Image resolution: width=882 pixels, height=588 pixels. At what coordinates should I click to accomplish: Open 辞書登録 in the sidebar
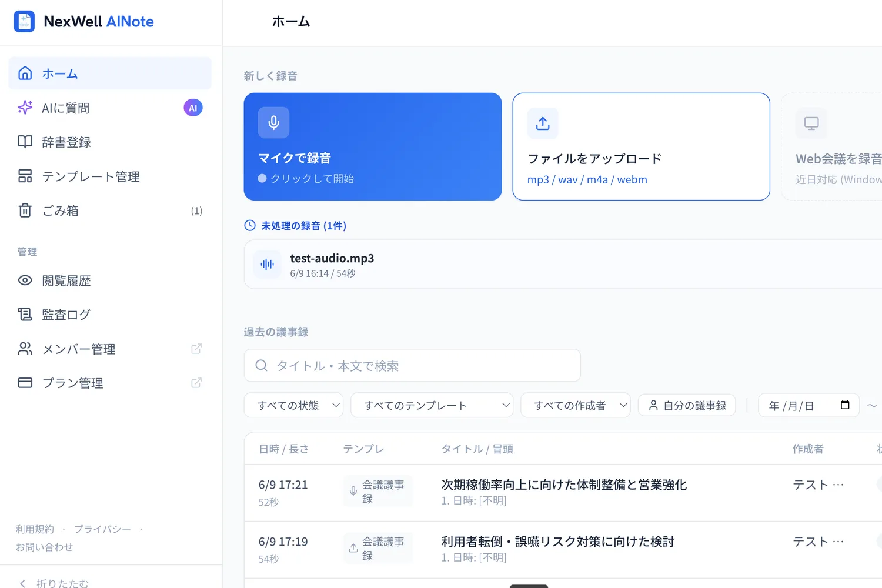(110, 142)
